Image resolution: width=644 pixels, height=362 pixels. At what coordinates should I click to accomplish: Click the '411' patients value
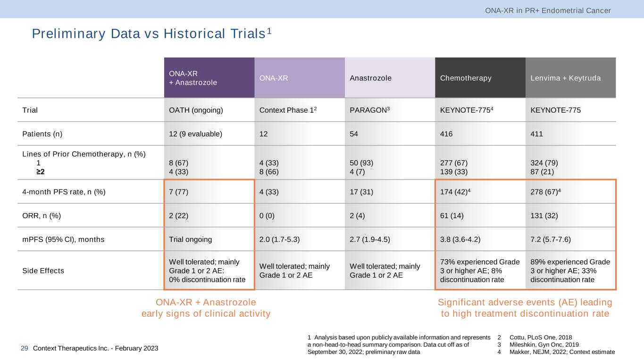point(537,134)
